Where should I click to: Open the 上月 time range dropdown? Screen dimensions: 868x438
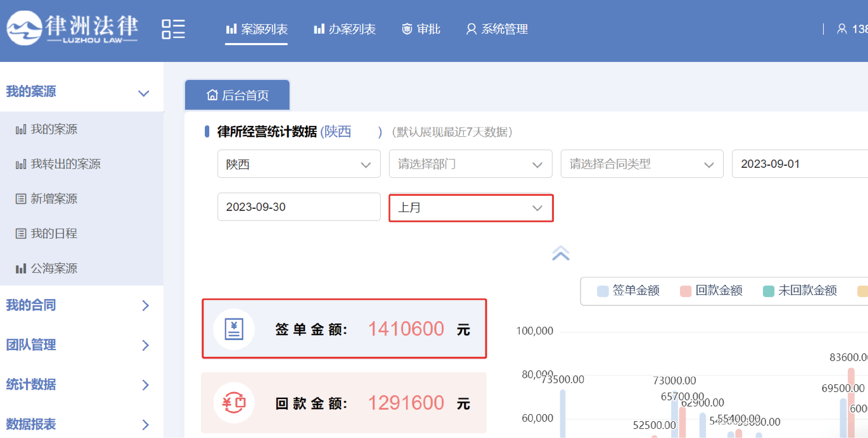pyautogui.click(x=471, y=208)
